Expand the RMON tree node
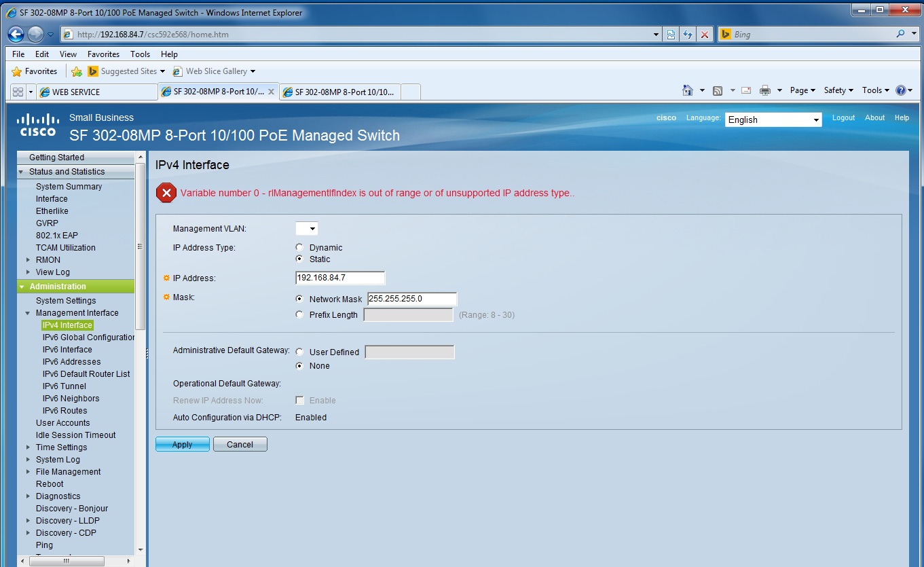 (x=28, y=260)
